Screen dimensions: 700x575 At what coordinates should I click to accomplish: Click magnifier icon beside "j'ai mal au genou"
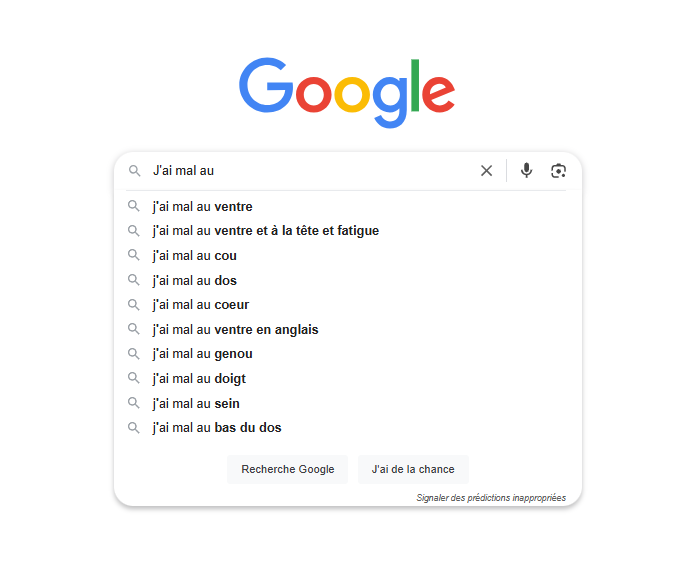pyautogui.click(x=134, y=354)
